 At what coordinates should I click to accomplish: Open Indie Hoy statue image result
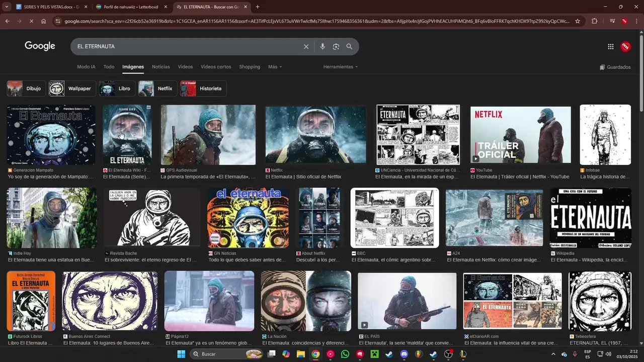point(52,218)
